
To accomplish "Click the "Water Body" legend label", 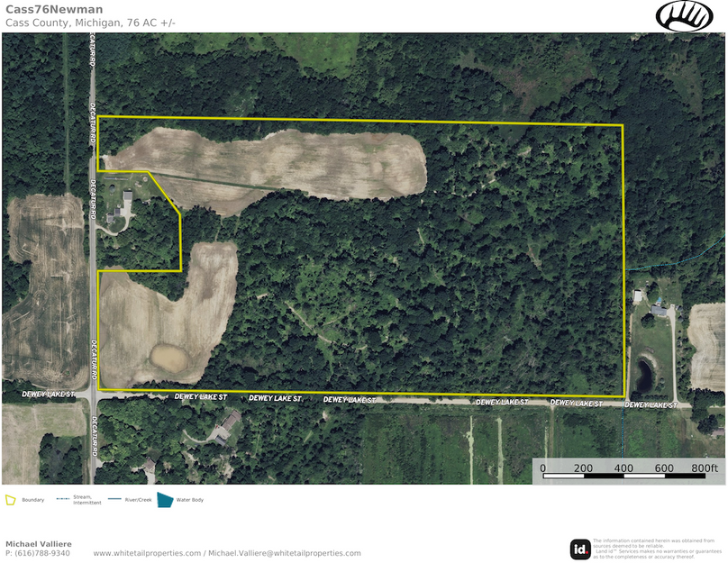I will click(190, 500).
